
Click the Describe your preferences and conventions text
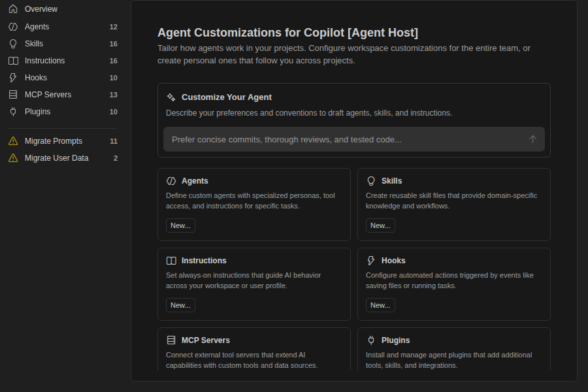click(x=309, y=113)
